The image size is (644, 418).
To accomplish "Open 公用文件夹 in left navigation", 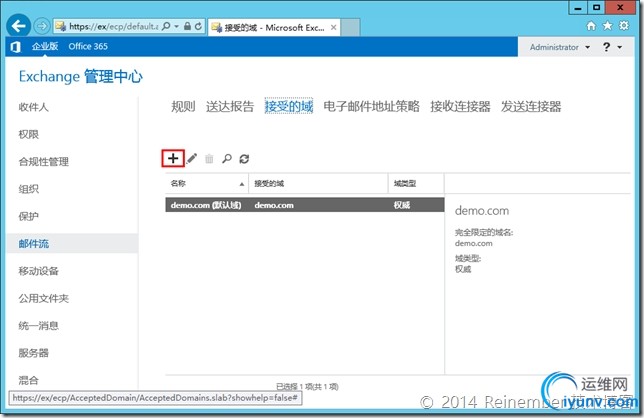I will [44, 299].
